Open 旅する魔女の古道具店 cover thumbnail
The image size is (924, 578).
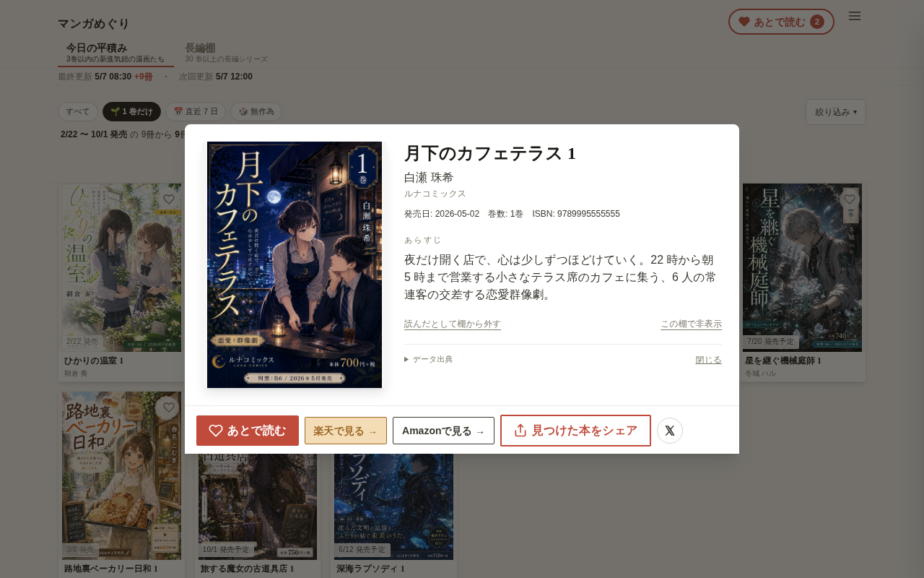pos(258,506)
